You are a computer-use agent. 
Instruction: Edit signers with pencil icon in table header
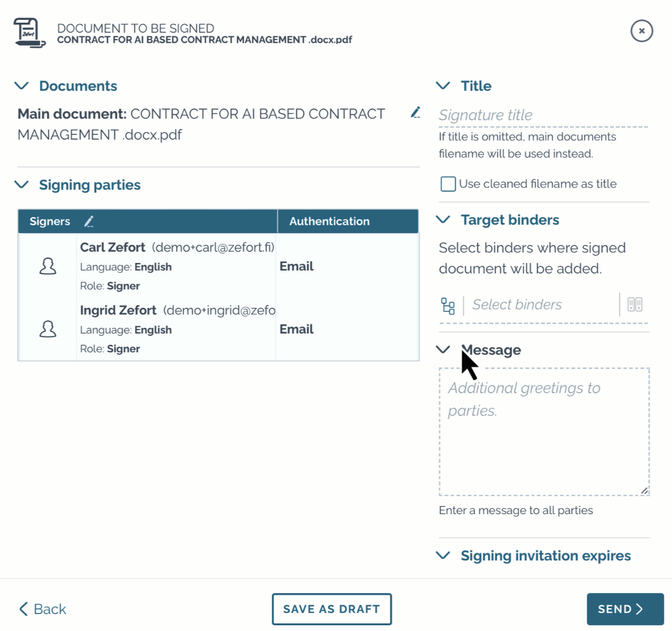[x=89, y=221]
